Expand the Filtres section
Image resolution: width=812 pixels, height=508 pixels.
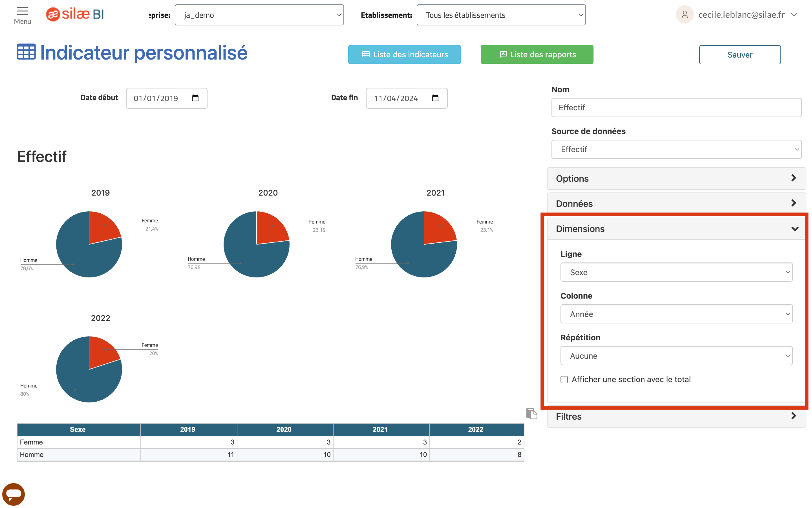click(x=676, y=416)
